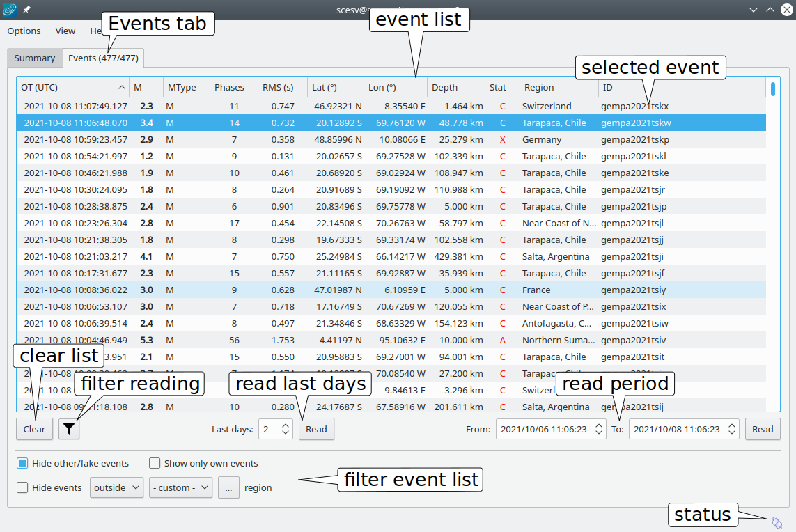Click the pin window icon
Screen dimensions: 796x532
point(26,10)
